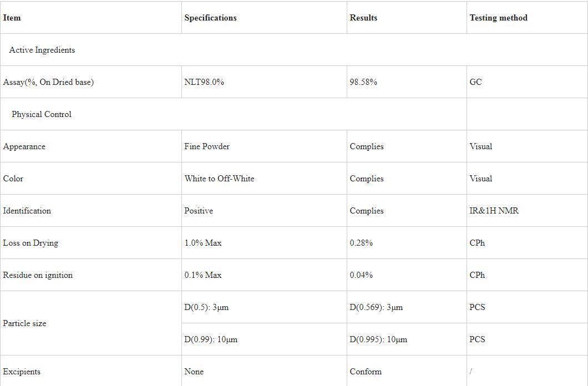
Task: Select the "GC" testing method cell
Action: pos(475,82)
